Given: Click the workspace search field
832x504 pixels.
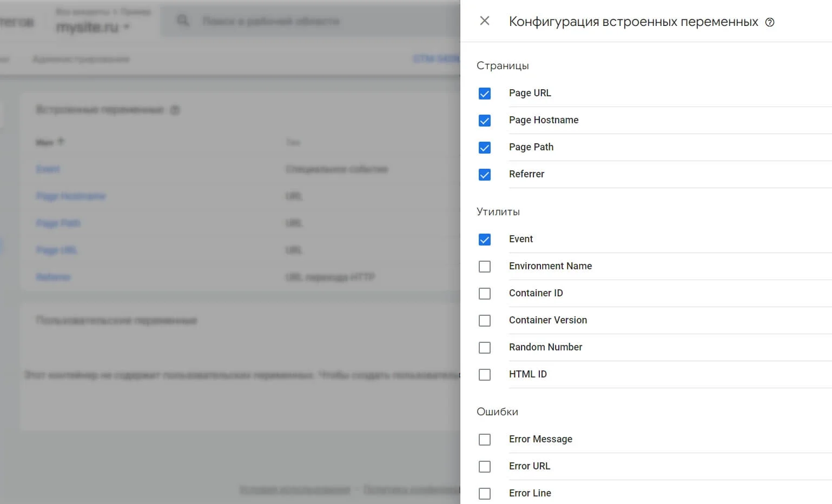Looking at the screenshot, I should pyautogui.click(x=272, y=21).
